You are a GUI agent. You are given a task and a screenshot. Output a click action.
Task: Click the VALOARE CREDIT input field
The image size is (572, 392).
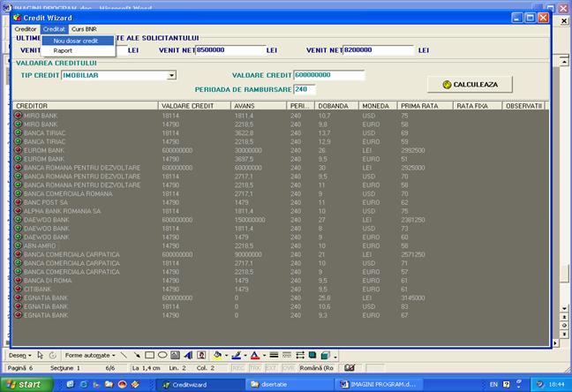click(x=329, y=75)
